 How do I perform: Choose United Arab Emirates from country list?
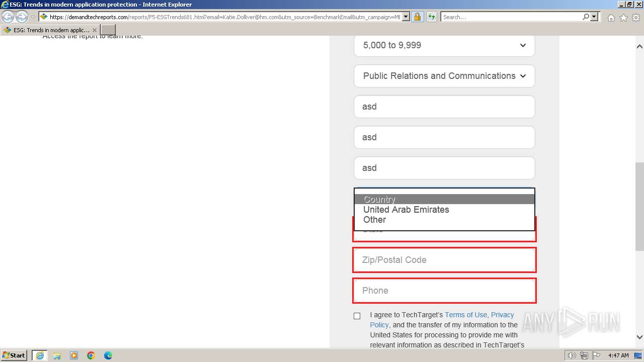coord(444,210)
